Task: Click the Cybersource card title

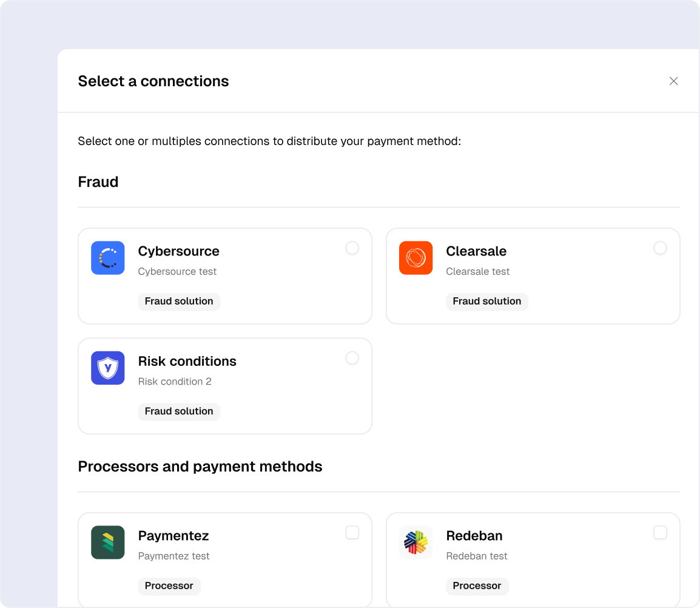Action: coord(179,251)
